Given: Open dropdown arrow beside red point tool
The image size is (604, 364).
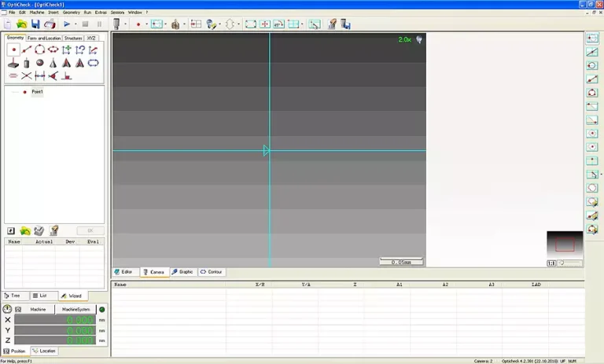Looking at the screenshot, I should [x=146, y=24].
